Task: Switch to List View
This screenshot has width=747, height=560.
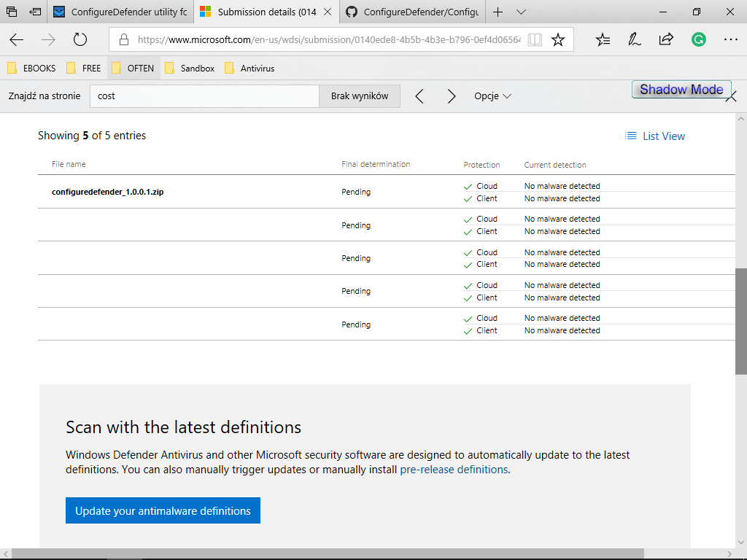Action: [655, 136]
